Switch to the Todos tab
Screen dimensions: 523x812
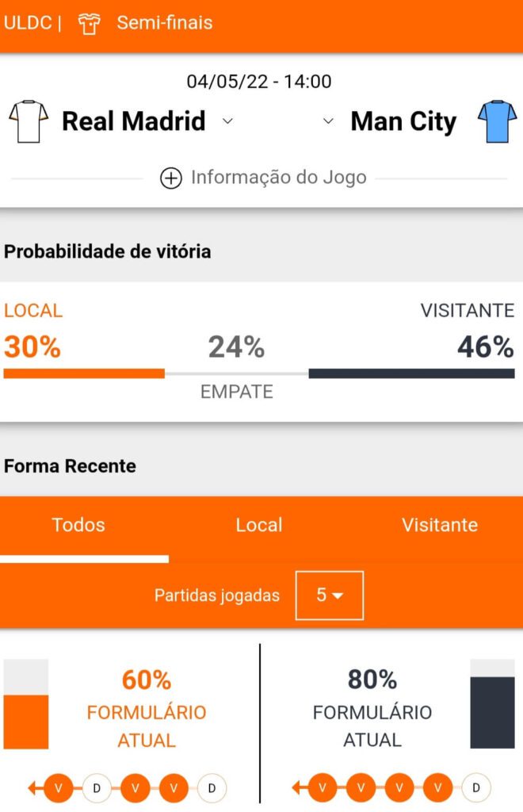tap(78, 525)
